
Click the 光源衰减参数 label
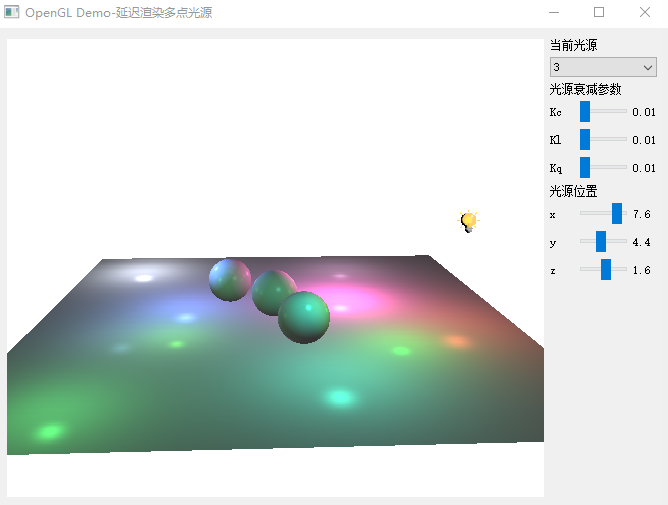pyautogui.click(x=585, y=89)
